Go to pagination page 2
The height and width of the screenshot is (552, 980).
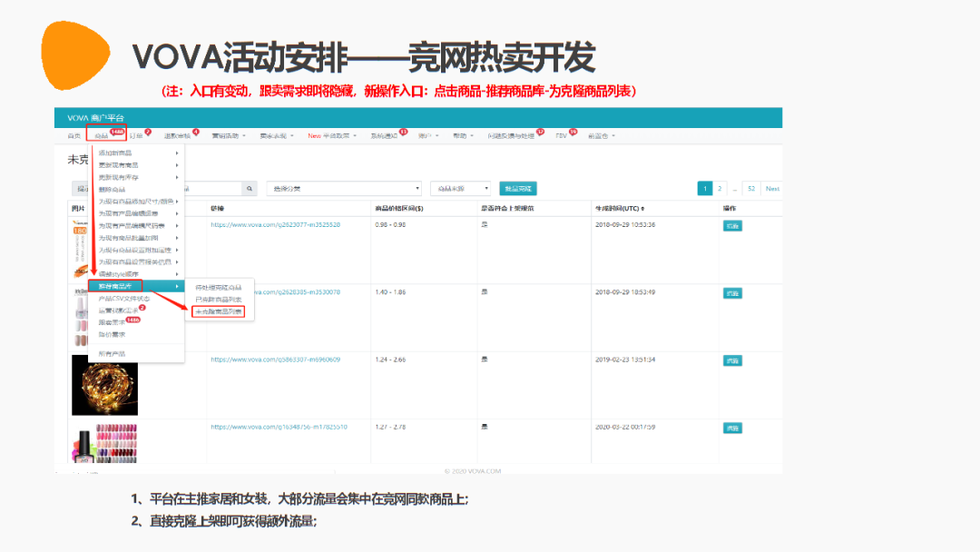tap(720, 188)
